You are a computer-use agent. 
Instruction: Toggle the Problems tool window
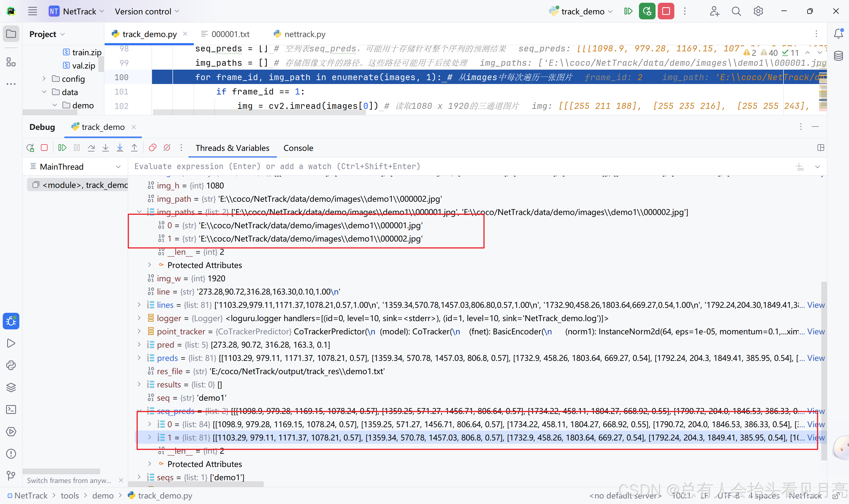point(11,454)
